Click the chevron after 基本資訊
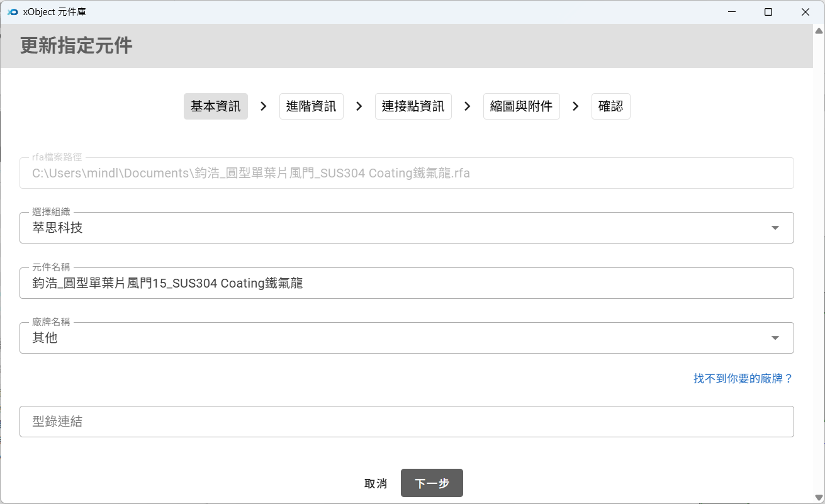The width and height of the screenshot is (825, 504). 264,106
